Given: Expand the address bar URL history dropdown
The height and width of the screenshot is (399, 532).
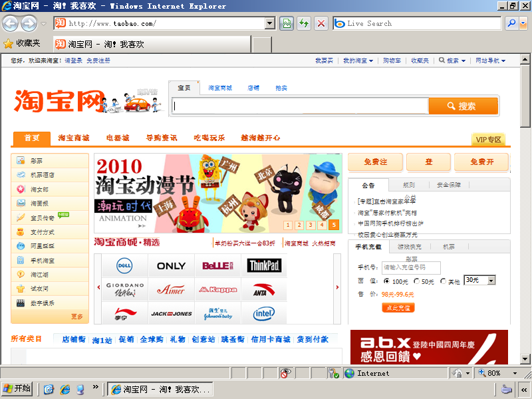Looking at the screenshot, I should click(270, 23).
